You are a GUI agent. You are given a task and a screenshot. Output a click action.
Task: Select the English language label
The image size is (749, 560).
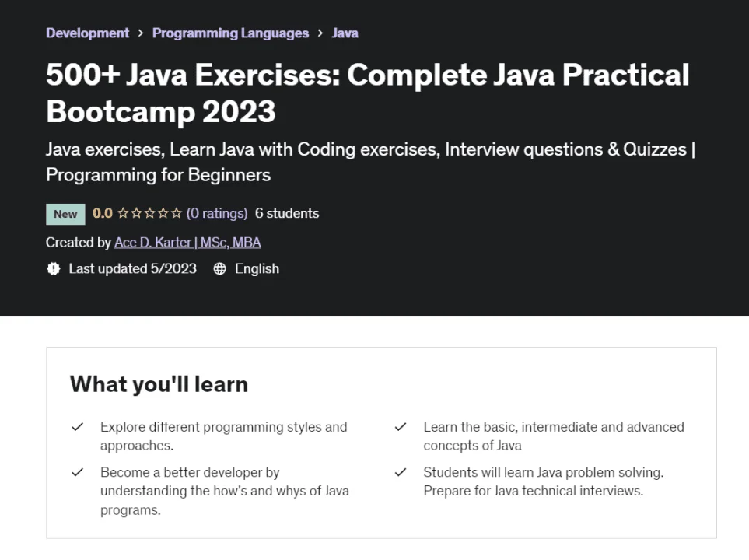[257, 268]
